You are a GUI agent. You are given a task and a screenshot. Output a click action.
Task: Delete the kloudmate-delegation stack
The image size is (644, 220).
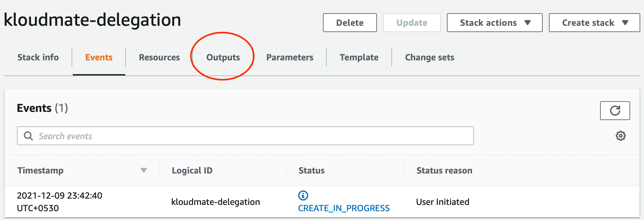[350, 23]
